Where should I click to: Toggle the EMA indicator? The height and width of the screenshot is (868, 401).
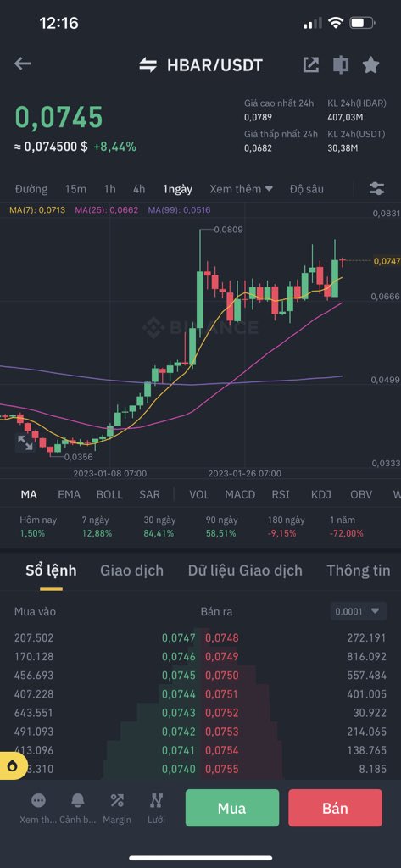click(70, 494)
